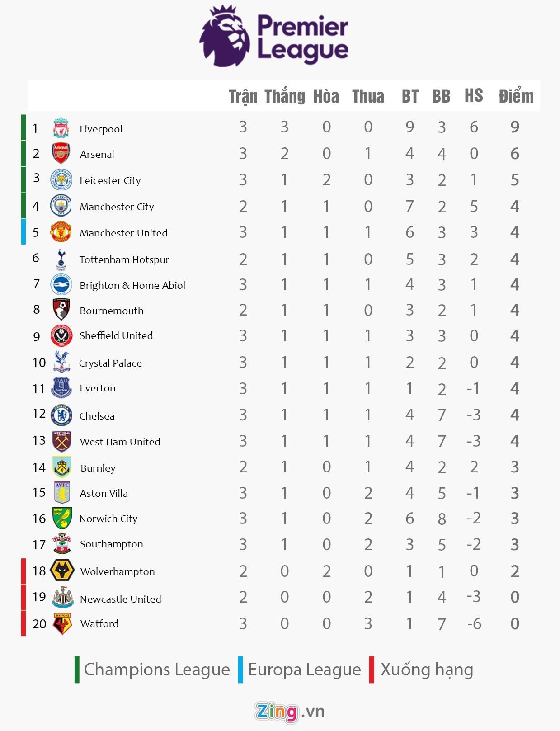This screenshot has height=731, width=560.
Task: Click the Premier League lion logo
Action: click(225, 36)
